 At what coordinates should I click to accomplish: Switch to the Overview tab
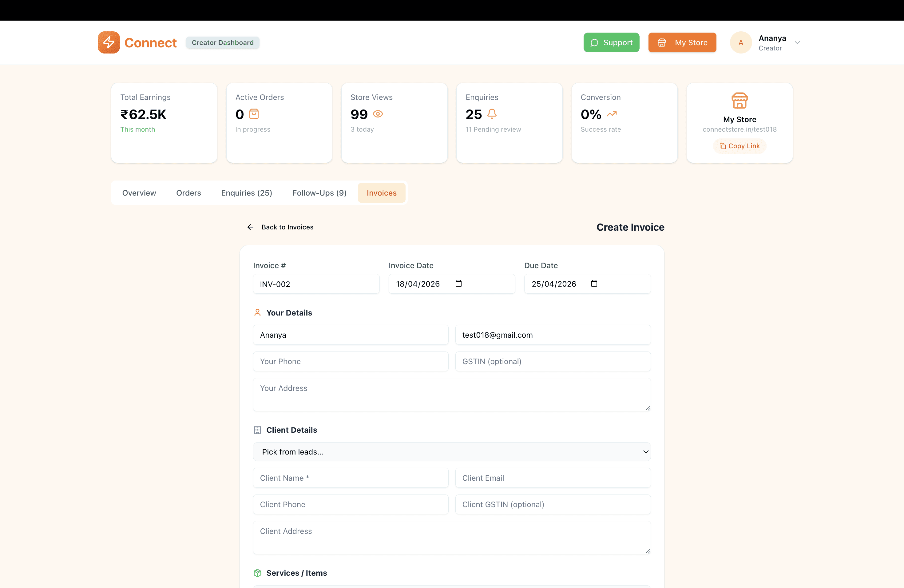pos(139,193)
